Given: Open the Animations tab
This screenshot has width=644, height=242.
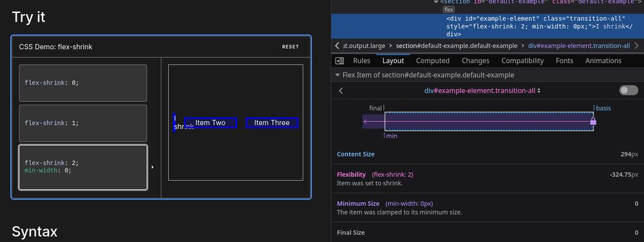Looking at the screenshot, I should coord(603,61).
